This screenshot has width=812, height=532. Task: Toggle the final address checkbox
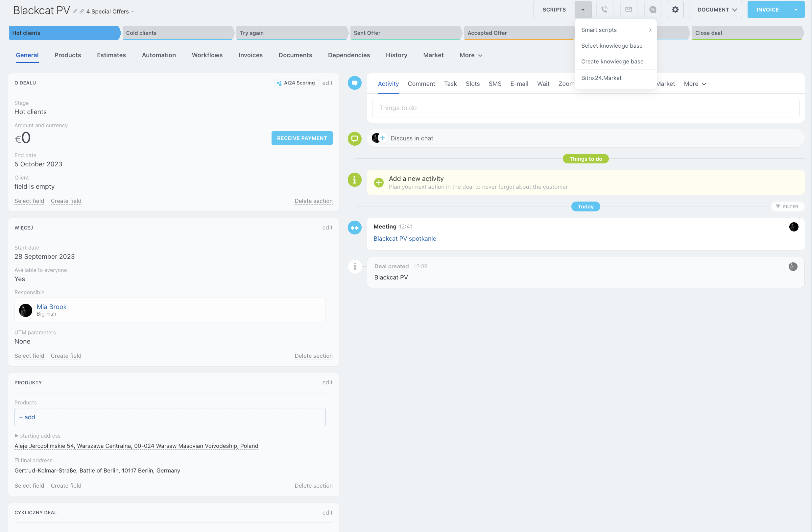[17, 460]
